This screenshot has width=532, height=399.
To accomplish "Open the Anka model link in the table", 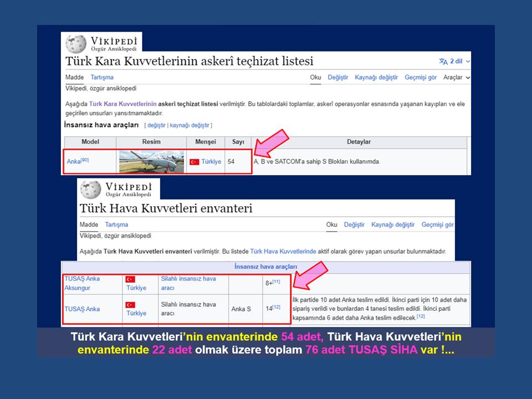I will pos(74,162).
